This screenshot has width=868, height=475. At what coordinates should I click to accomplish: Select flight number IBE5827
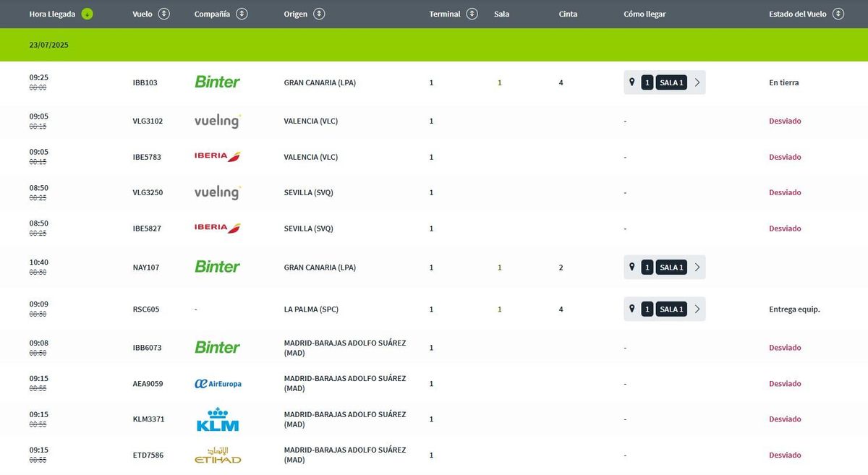(148, 228)
